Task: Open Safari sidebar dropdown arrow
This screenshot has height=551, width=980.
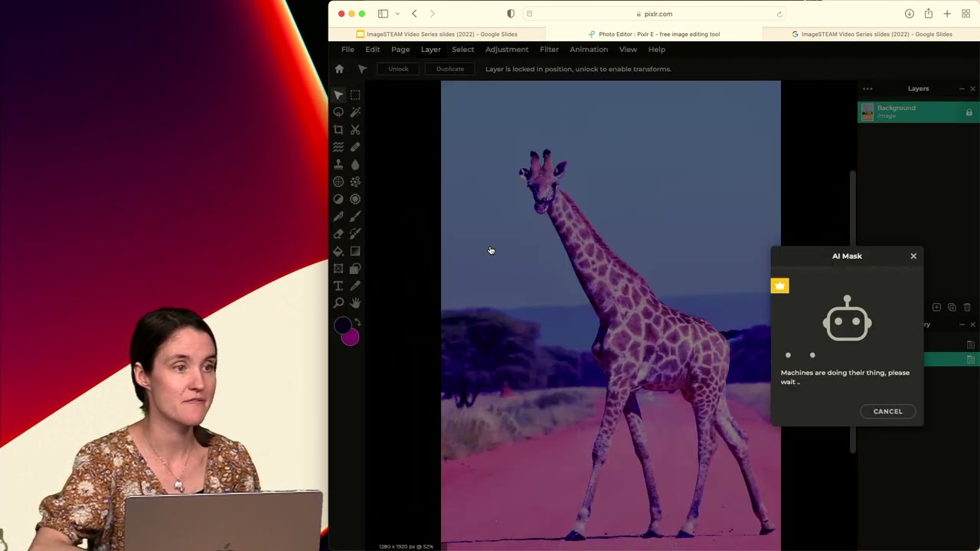Action: click(397, 14)
